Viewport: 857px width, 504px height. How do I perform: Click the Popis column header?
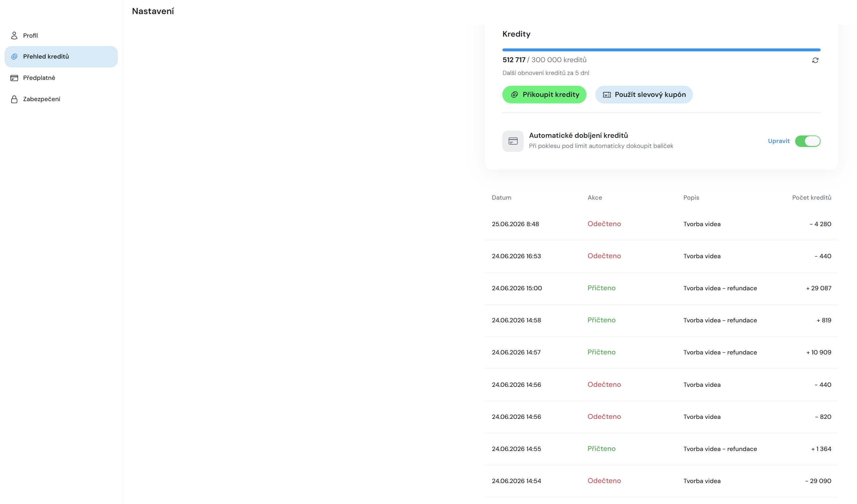pyautogui.click(x=691, y=197)
